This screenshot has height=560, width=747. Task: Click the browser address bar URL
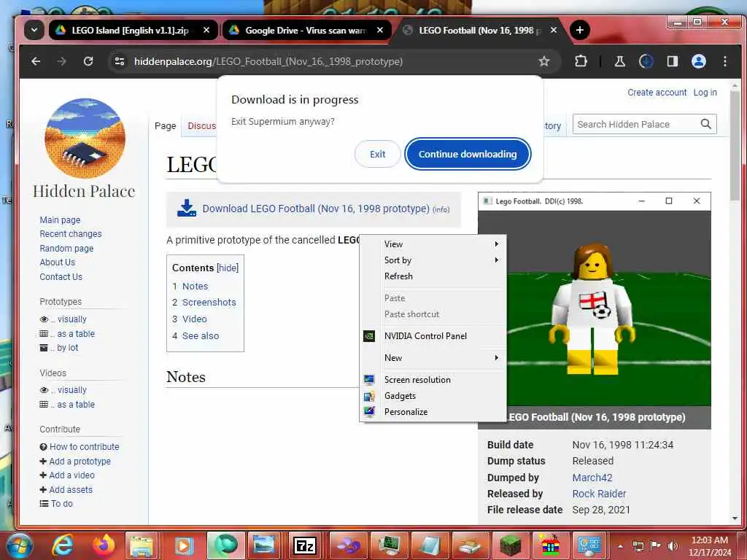pos(268,61)
